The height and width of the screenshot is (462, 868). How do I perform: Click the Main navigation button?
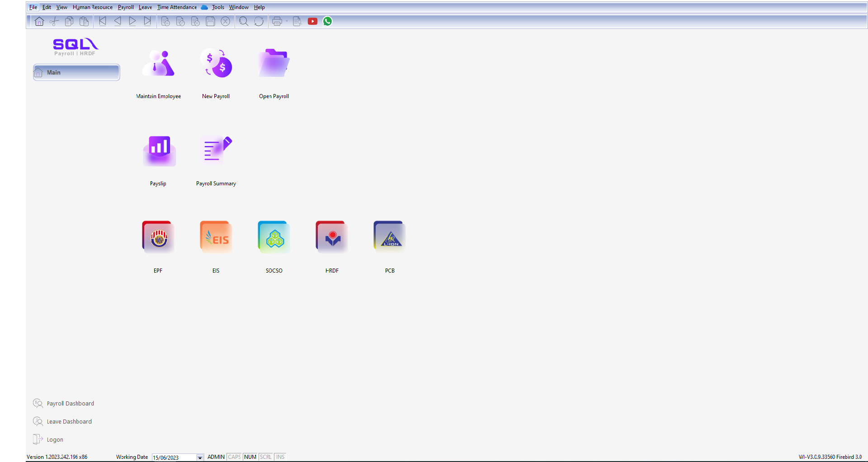click(x=76, y=72)
